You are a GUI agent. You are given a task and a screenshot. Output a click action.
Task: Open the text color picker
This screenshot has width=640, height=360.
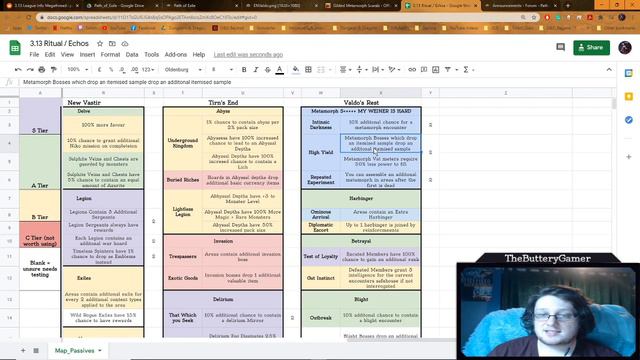pos(280,70)
